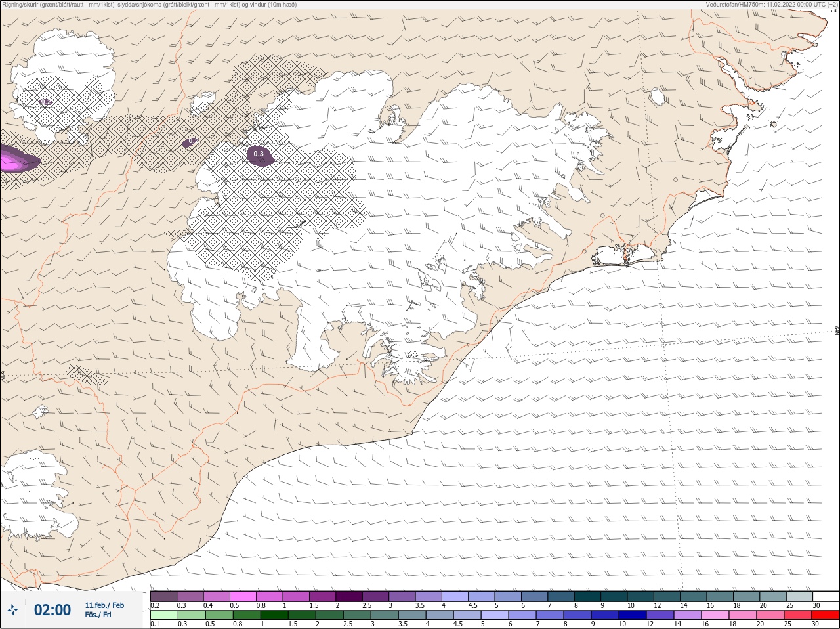The height and width of the screenshot is (629, 840).
Task: Click the '64N' latitude label at the right map edge
Action: (837, 330)
